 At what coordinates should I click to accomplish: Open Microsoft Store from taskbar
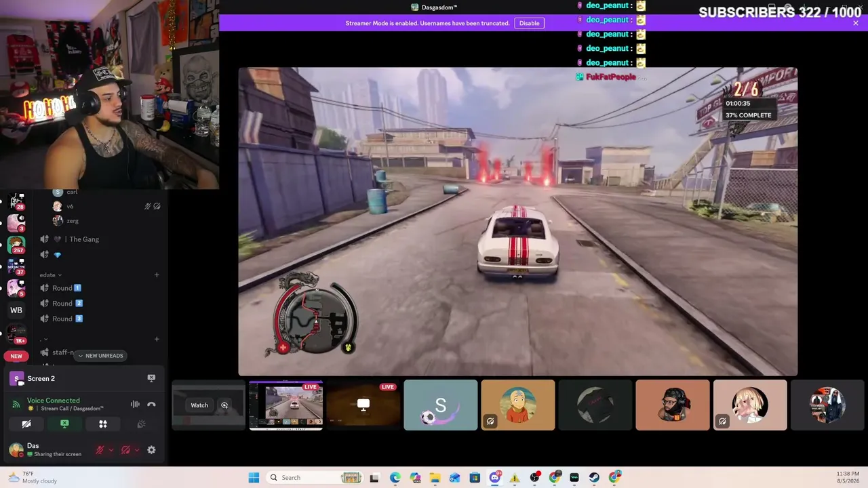475,478
